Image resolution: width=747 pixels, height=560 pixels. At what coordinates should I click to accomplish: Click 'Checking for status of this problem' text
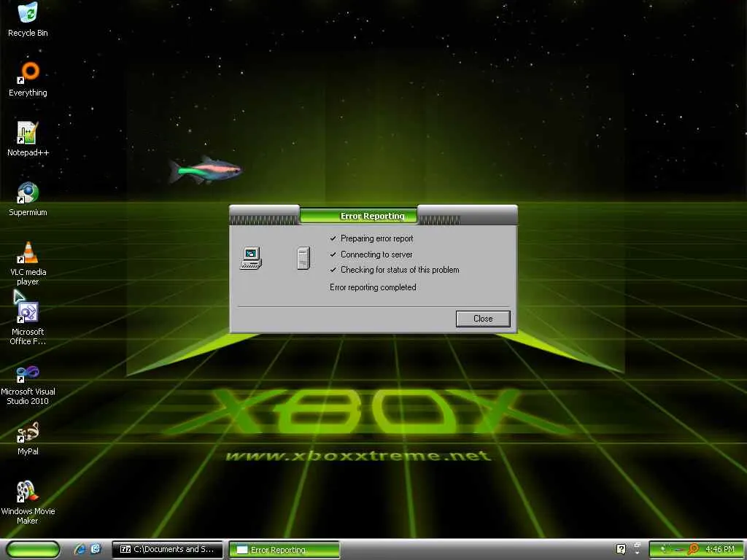(x=400, y=270)
